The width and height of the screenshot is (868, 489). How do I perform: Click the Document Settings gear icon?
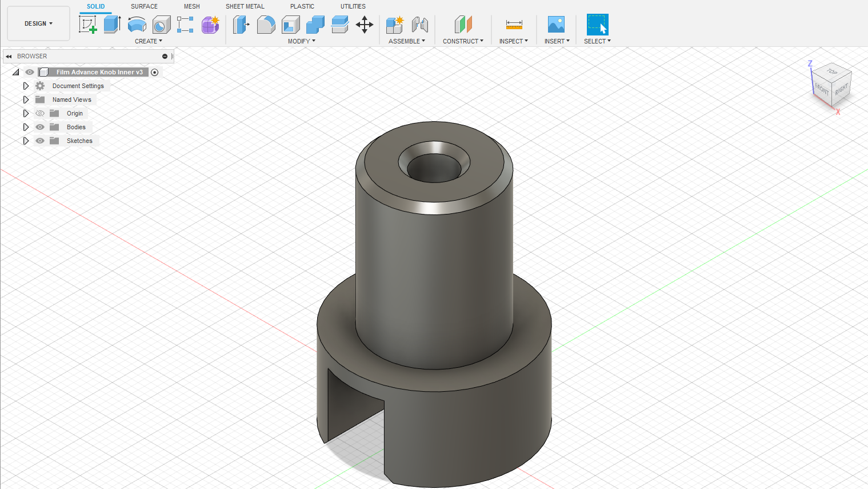coord(40,86)
